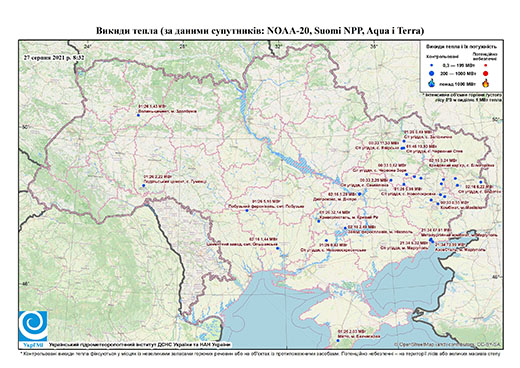
Task: Click the 27 August 2021 date label
Action: (x=54, y=57)
